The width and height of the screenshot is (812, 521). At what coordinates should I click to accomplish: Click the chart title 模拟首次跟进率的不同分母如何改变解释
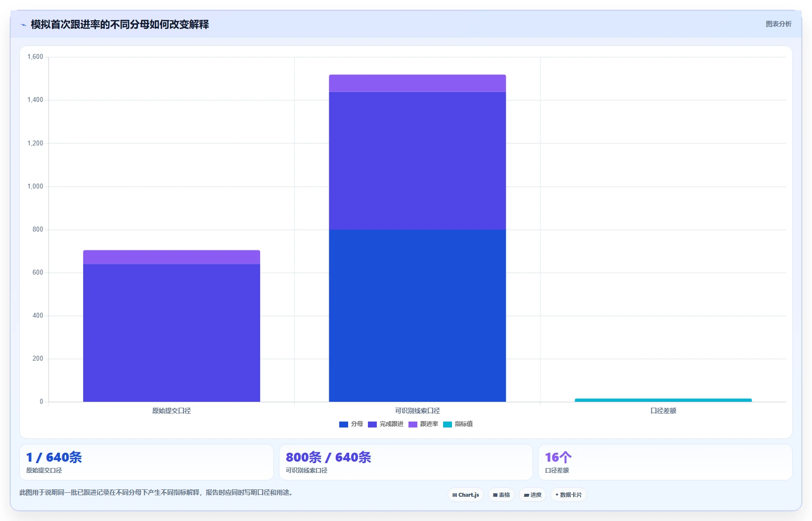[120, 25]
